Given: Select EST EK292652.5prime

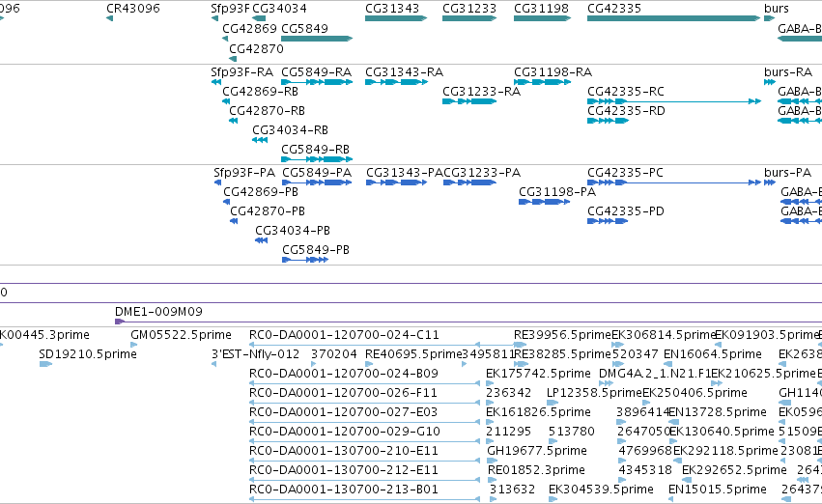Looking at the screenshot, I should [x=734, y=470].
